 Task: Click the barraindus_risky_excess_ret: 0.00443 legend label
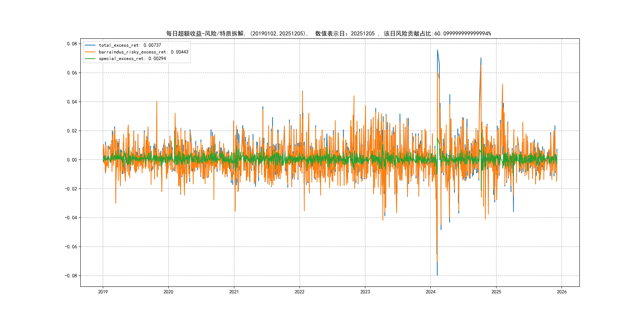point(144,52)
